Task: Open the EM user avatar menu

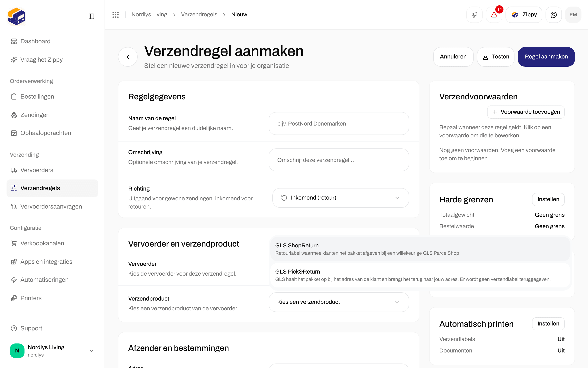Action: pos(573,15)
